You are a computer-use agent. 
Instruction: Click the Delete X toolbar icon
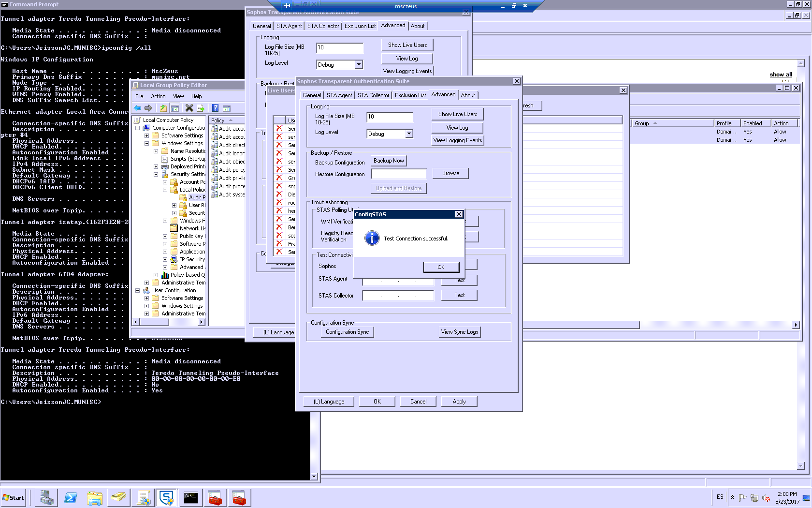[x=189, y=108]
